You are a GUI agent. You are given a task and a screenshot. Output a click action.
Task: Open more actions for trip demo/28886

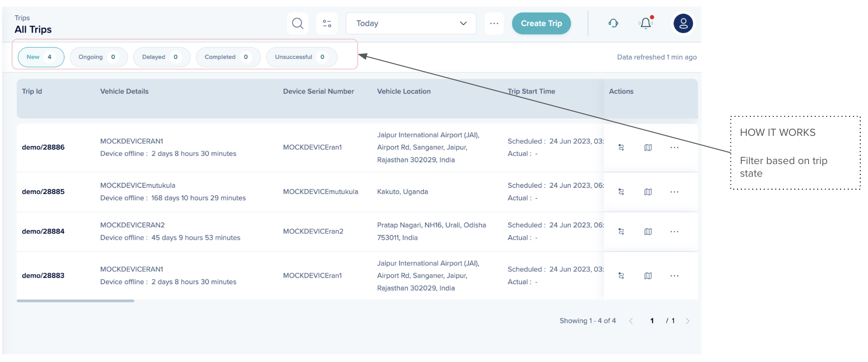674,148
